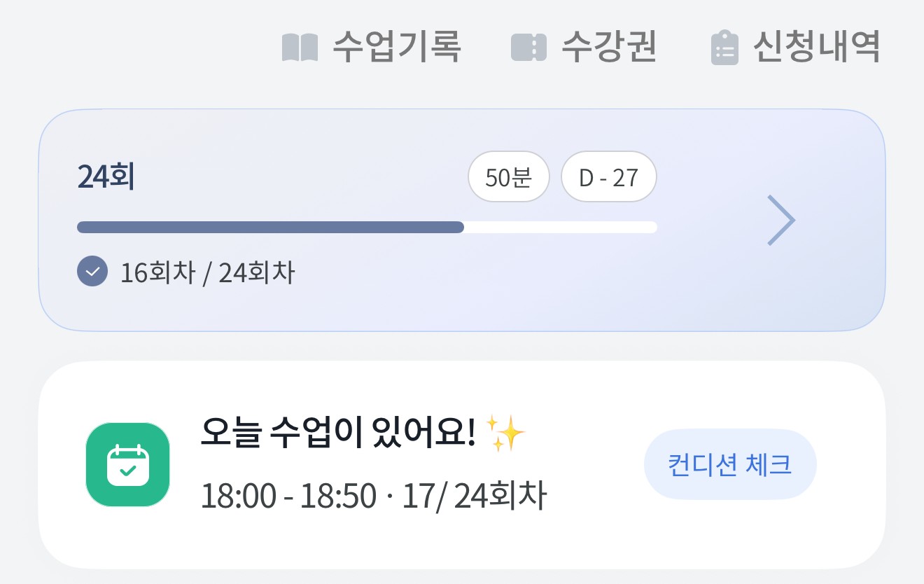Click the 17/ 24회차 session count text
Screen dimensions: 924x584
point(474,496)
